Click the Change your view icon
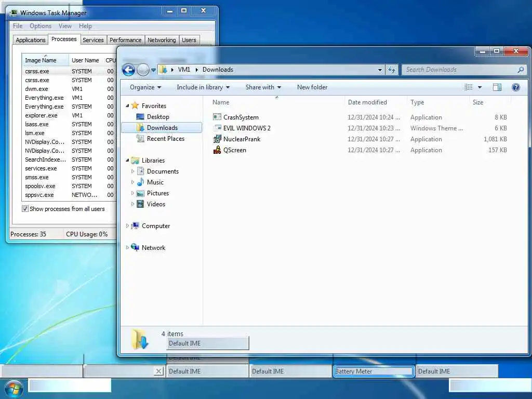Screen dimensions: 532x399 tap(469, 87)
